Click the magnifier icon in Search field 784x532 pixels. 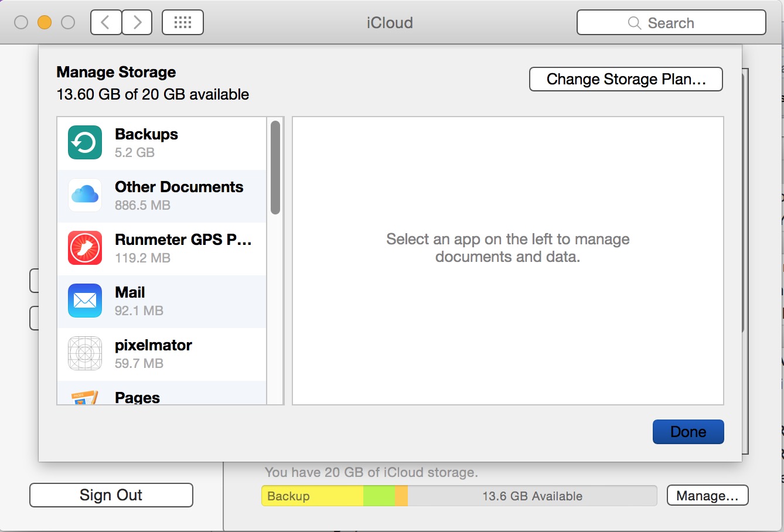point(634,23)
